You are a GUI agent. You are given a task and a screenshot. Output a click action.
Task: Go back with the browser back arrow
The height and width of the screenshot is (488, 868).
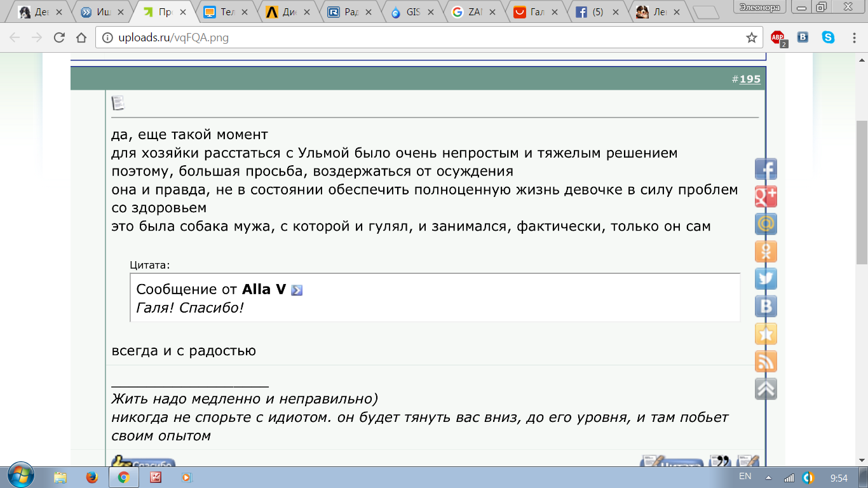click(x=15, y=37)
